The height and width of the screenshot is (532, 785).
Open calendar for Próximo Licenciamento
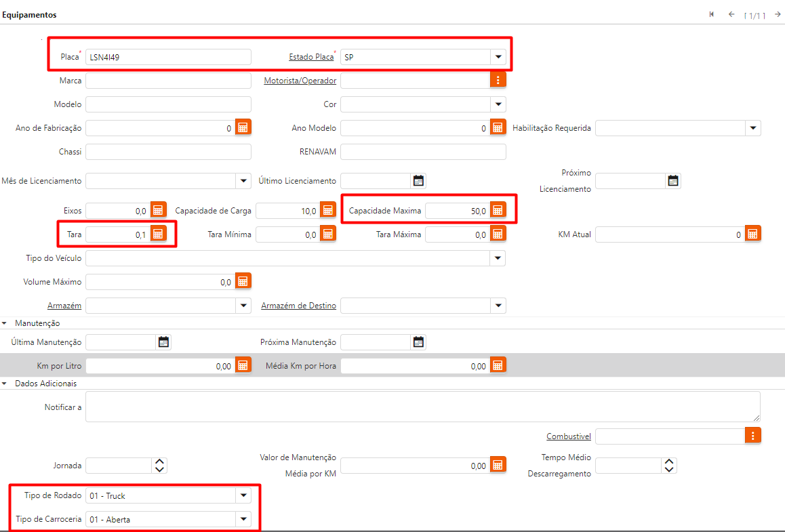pos(673,181)
